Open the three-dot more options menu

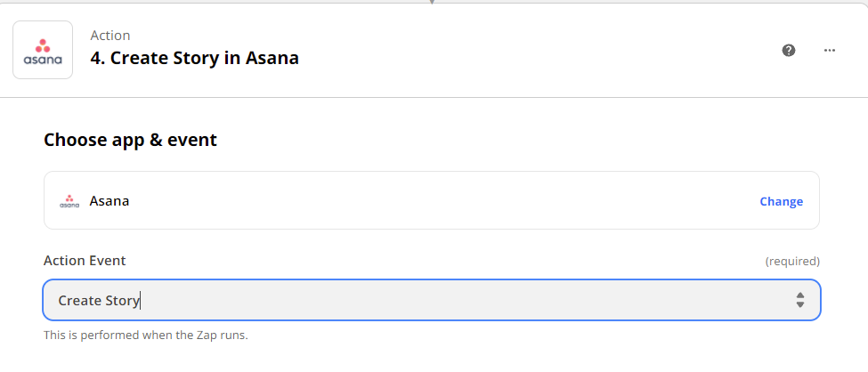tap(829, 51)
